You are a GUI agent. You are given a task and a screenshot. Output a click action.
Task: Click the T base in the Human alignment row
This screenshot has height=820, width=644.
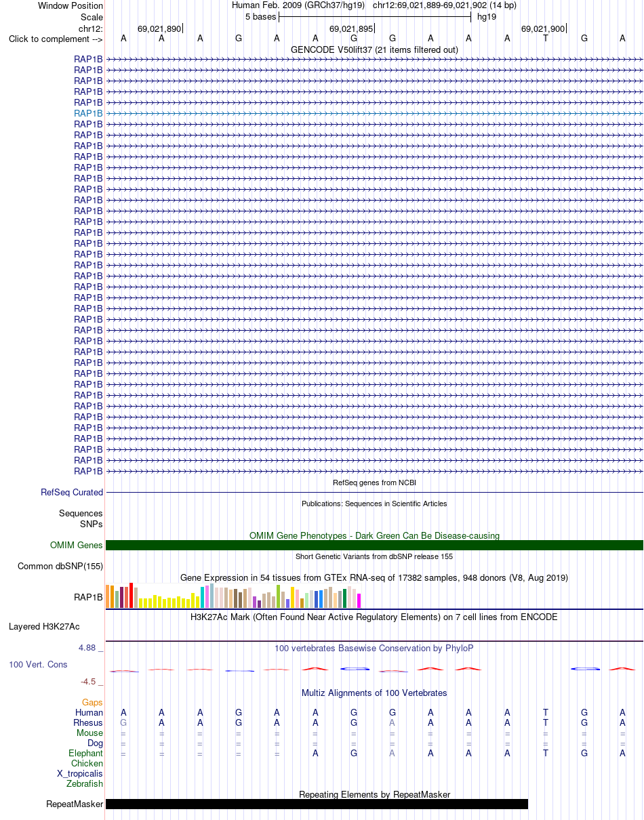[x=546, y=712]
